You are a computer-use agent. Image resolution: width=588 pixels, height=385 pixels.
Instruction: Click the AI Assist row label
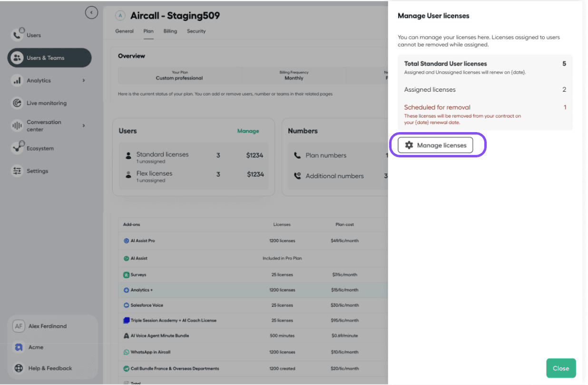139,259
